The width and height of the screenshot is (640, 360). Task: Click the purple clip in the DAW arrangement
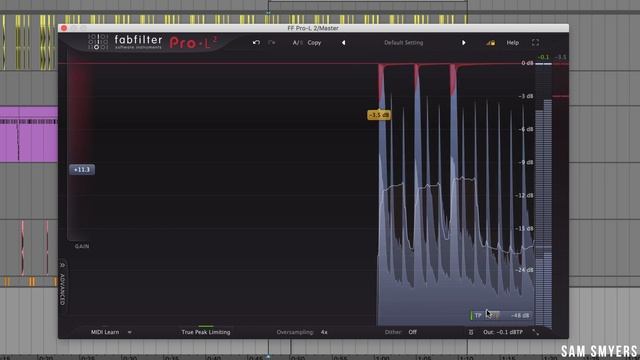[29, 134]
